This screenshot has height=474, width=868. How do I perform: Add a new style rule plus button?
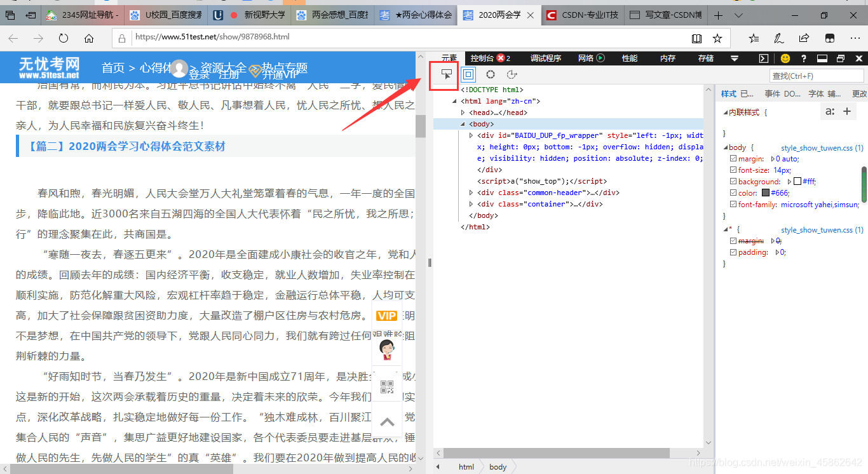[847, 112]
